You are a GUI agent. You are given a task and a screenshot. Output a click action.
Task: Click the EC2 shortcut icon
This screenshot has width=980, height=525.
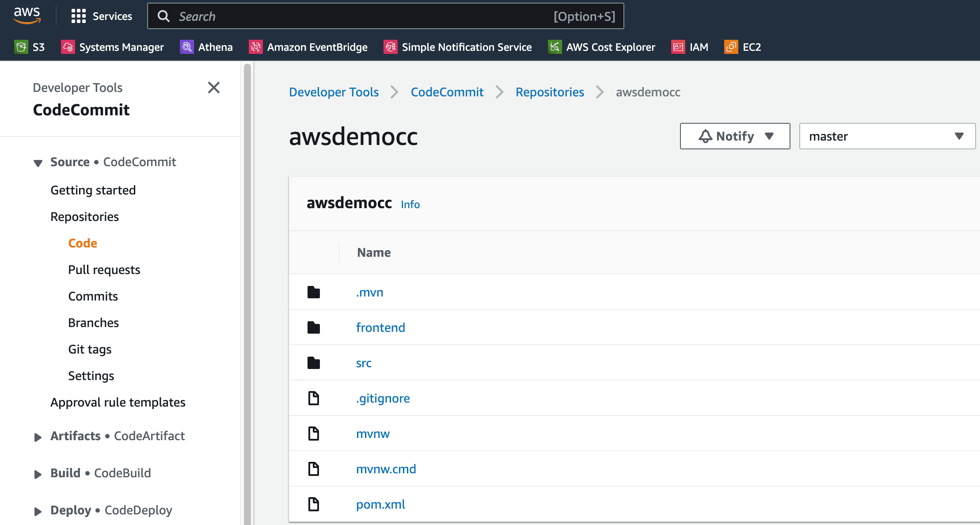731,47
